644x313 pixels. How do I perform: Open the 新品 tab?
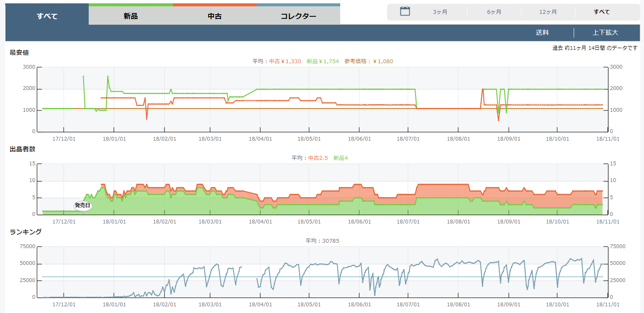pyautogui.click(x=131, y=16)
